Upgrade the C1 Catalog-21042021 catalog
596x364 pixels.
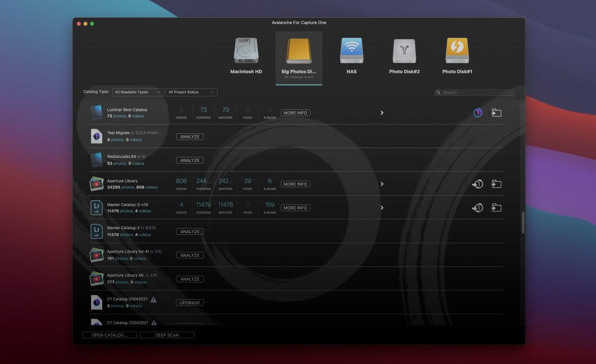[x=189, y=303]
